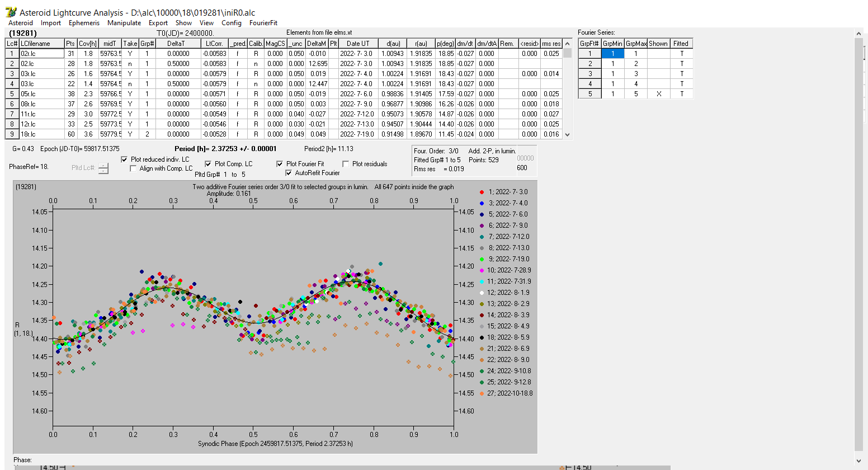Open the Asteroid menu
Image resolution: width=868 pixels, height=470 pixels.
pyautogui.click(x=21, y=23)
